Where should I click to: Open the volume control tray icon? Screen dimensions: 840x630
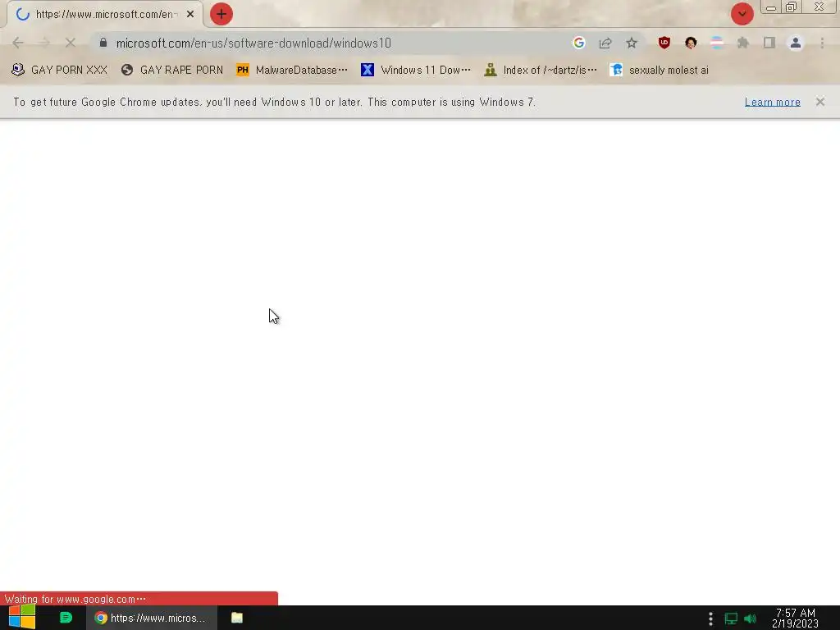(x=750, y=619)
